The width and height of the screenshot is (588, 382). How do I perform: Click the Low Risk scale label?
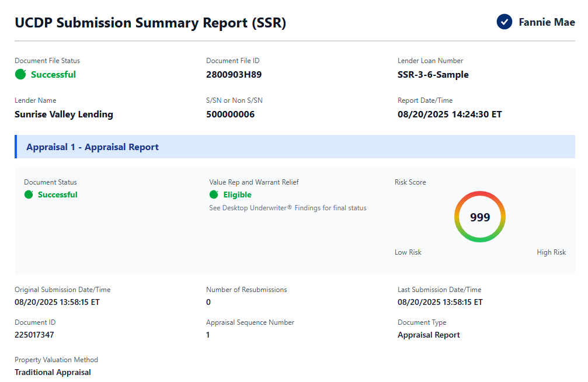(x=408, y=252)
